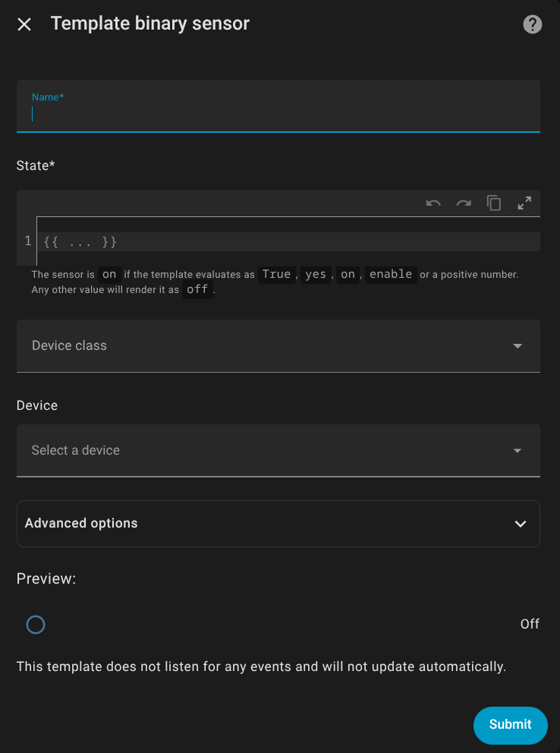
Task: Click line number 1 in editor gutter
Action: (x=28, y=241)
